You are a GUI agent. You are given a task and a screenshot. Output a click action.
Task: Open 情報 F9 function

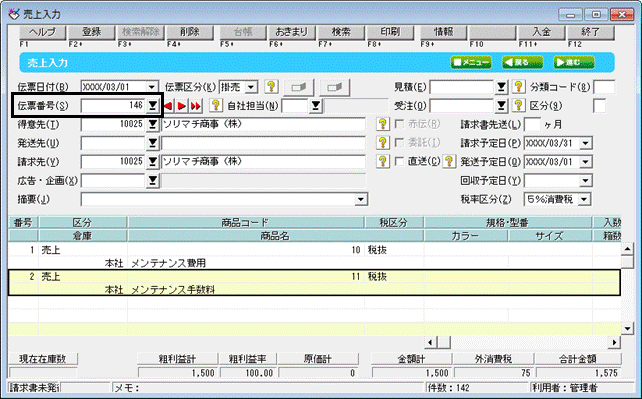pyautogui.click(x=443, y=32)
